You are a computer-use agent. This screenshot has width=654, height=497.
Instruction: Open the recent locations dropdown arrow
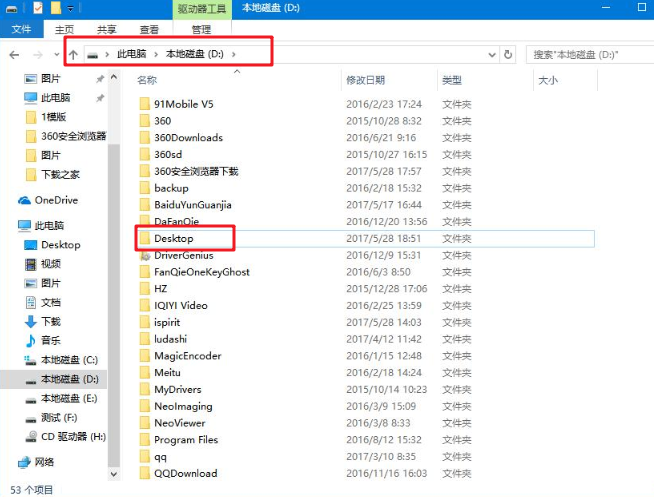(57, 55)
